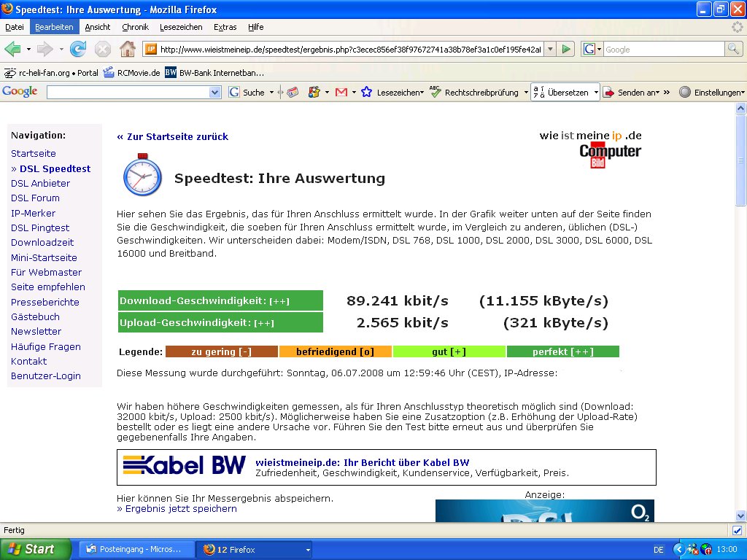Viewport: 747px width, 560px height.
Task: Expand the Back button history dropdown
Action: [x=28, y=50]
